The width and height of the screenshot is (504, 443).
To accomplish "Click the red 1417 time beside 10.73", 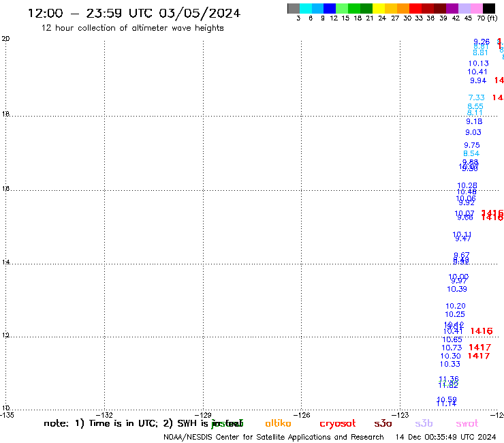I will (x=480, y=348).
